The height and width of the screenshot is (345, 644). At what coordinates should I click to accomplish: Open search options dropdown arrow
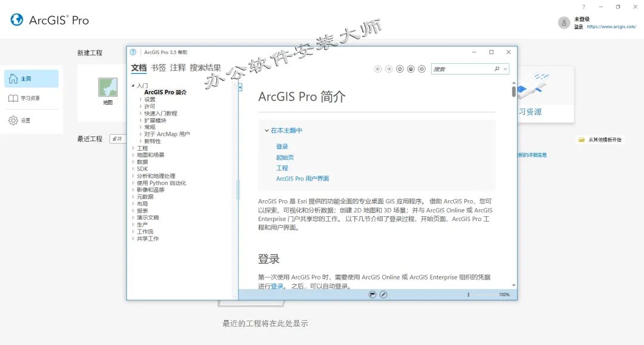click(x=505, y=69)
